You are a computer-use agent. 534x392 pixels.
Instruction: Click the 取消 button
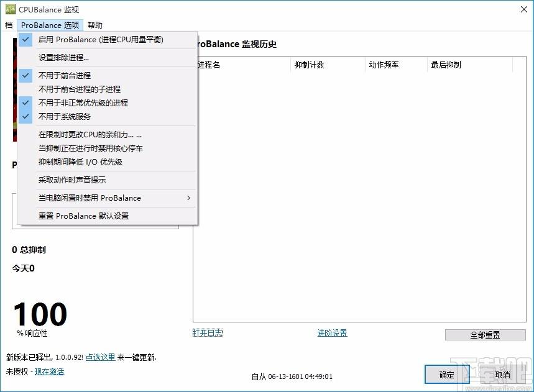[x=503, y=375]
